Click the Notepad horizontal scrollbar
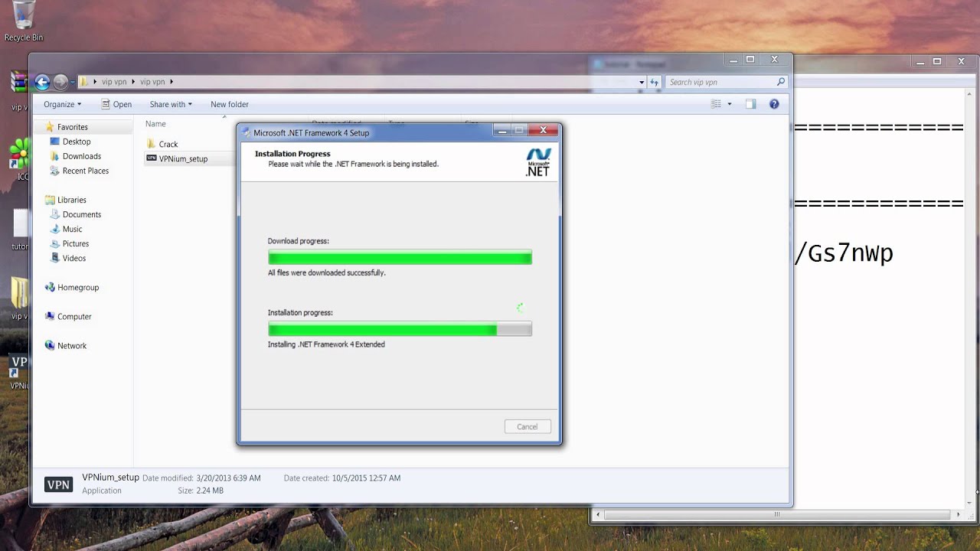Viewport: 980px width, 551px height. [777, 515]
